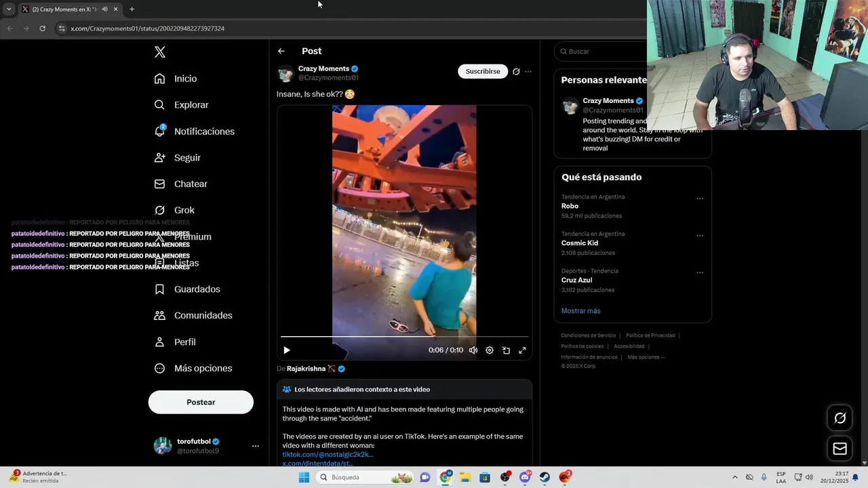Click Mostrar más under trends

580,310
